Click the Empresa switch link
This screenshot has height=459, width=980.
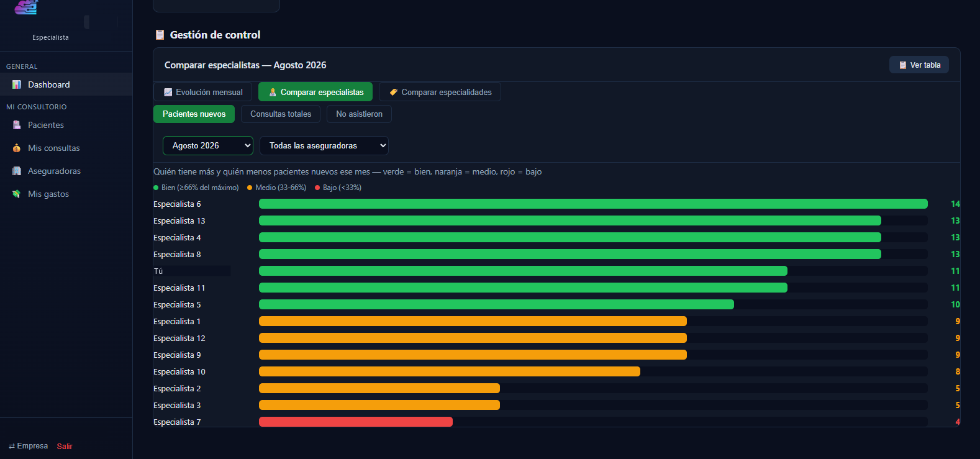tap(28, 446)
